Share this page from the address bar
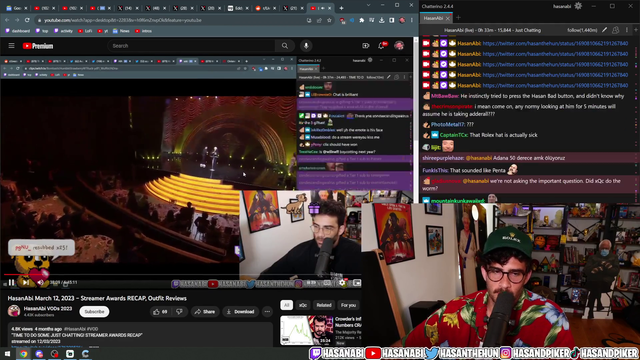640x360 pixels. tap(319, 20)
